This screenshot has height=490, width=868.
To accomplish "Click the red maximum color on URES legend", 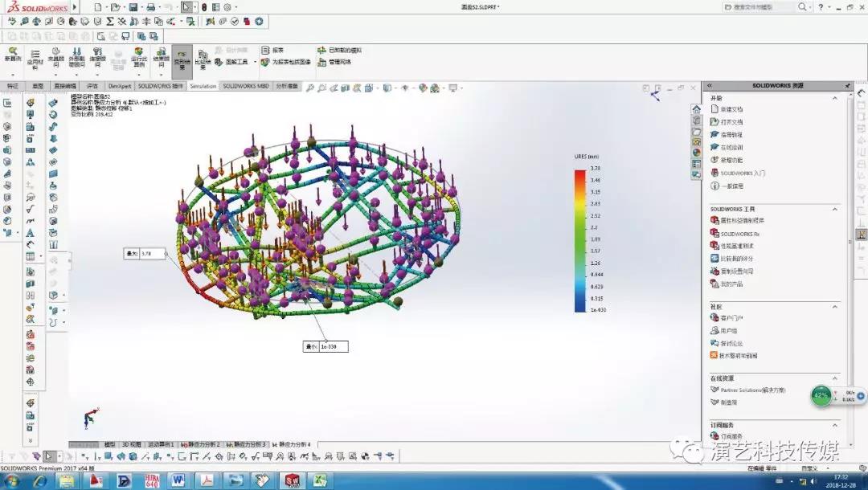I will click(579, 175).
